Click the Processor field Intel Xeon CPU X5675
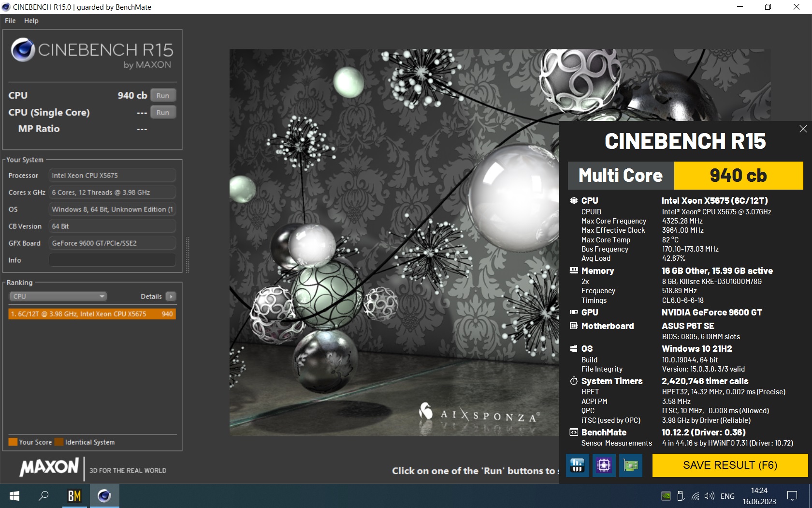Viewport: 812px width, 508px height. click(112, 175)
